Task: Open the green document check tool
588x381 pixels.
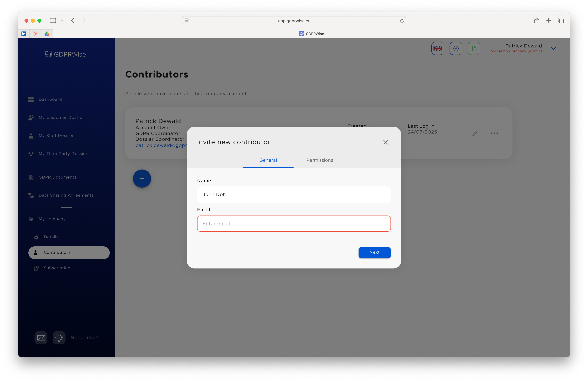Action: point(474,48)
